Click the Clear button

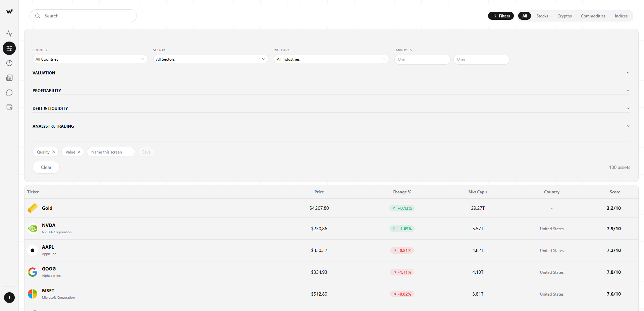click(46, 167)
